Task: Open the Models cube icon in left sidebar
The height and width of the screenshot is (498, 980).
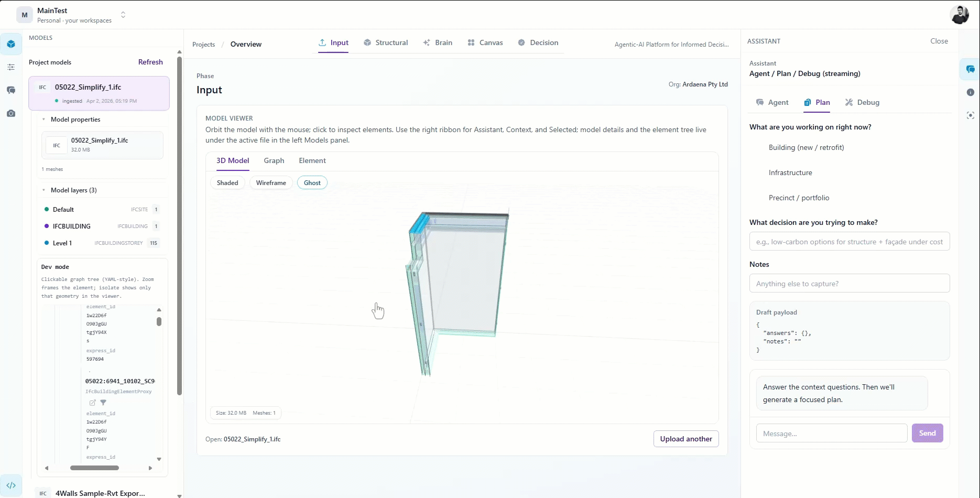Action: 11,44
